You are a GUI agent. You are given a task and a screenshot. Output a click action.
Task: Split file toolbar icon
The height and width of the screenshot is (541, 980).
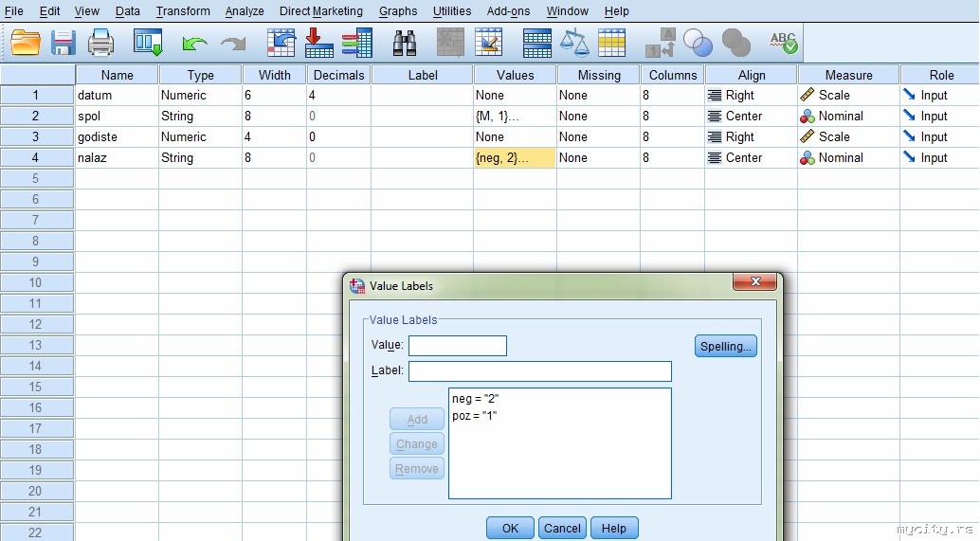point(536,43)
